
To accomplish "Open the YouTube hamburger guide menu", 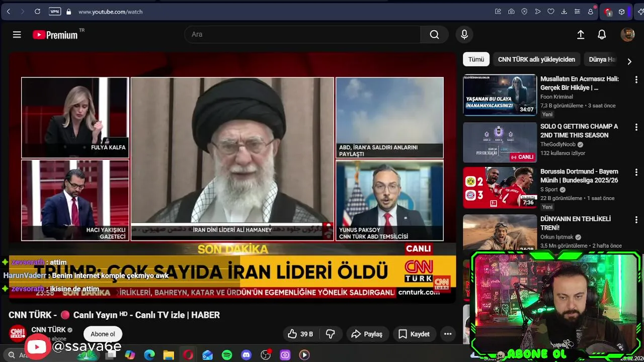I will [17, 34].
